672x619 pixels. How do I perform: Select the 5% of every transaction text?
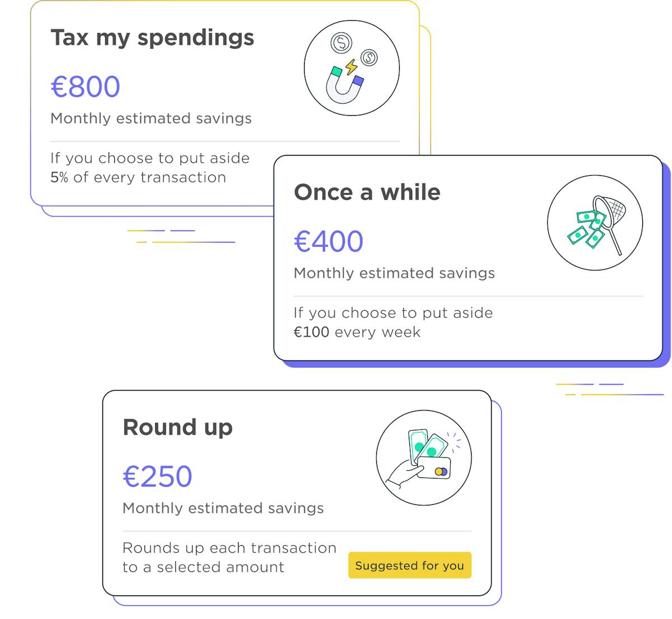point(138,177)
